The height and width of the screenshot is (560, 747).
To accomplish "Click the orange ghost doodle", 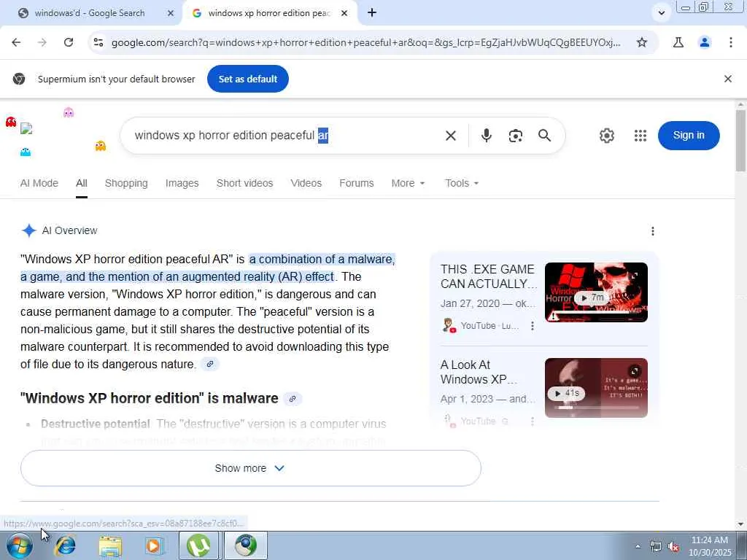I will coord(100,146).
